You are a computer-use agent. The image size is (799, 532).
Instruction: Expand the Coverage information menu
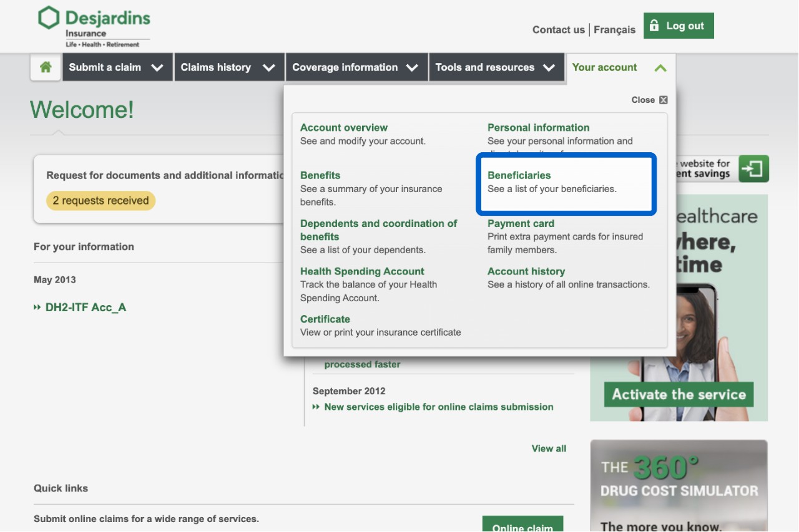click(355, 67)
